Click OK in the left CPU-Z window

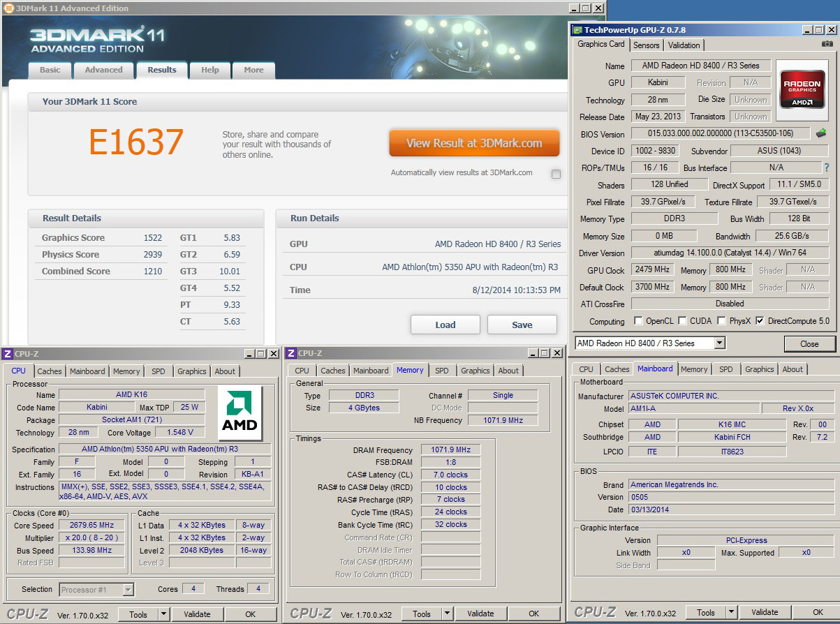(250, 614)
